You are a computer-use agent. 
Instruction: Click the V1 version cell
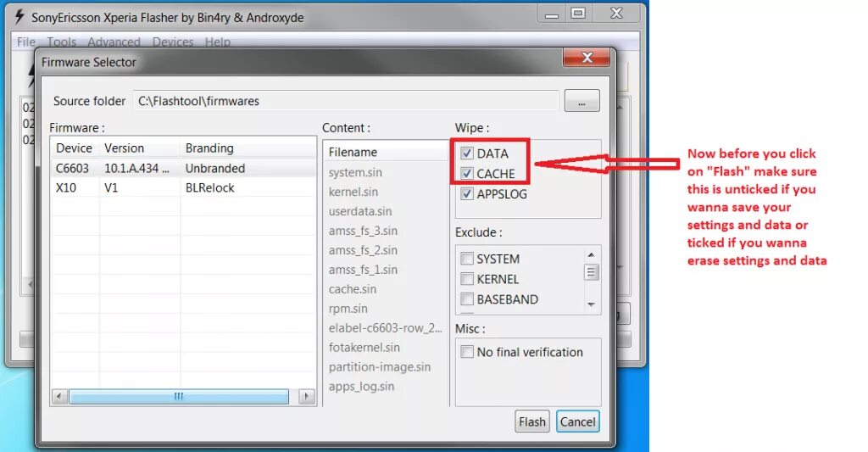[111, 187]
